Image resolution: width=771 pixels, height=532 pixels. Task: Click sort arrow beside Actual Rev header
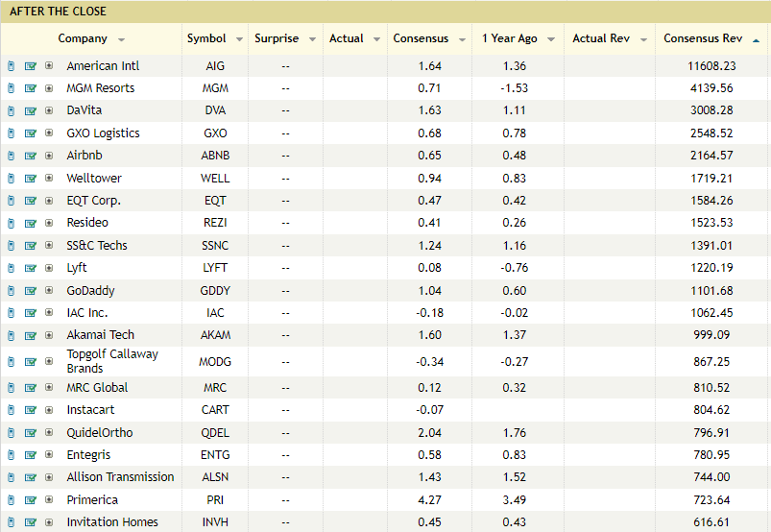(643, 39)
